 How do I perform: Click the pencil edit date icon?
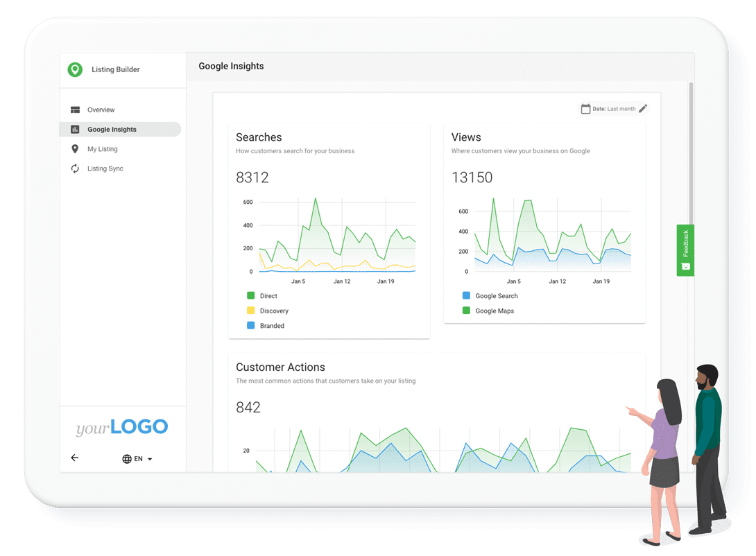[643, 109]
